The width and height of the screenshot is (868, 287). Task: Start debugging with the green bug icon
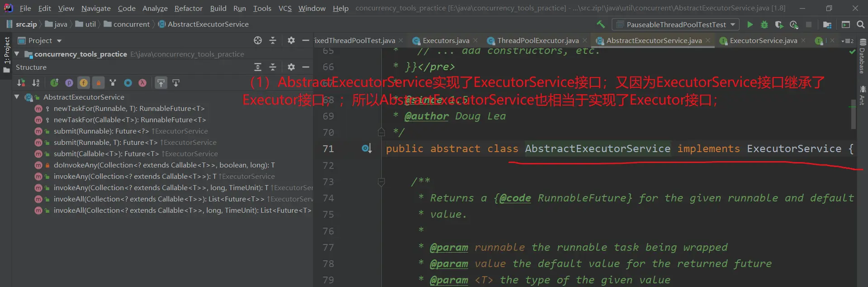(x=764, y=24)
